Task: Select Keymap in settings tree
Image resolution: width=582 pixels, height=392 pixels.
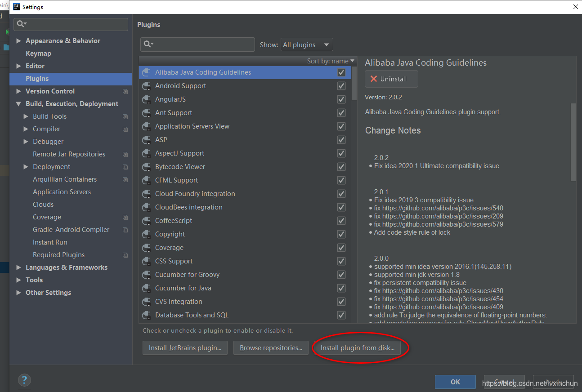Action: pos(38,53)
